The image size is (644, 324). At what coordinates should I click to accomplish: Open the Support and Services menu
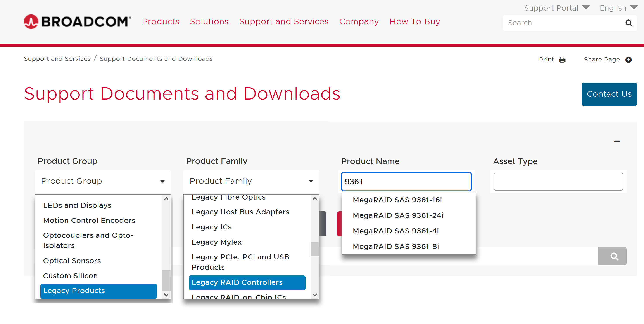283,21
